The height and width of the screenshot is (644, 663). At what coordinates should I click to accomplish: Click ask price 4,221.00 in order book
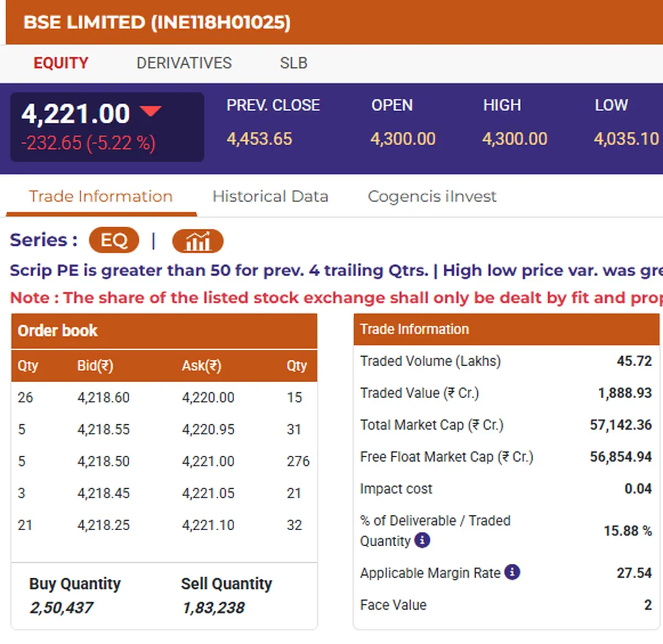(x=208, y=461)
